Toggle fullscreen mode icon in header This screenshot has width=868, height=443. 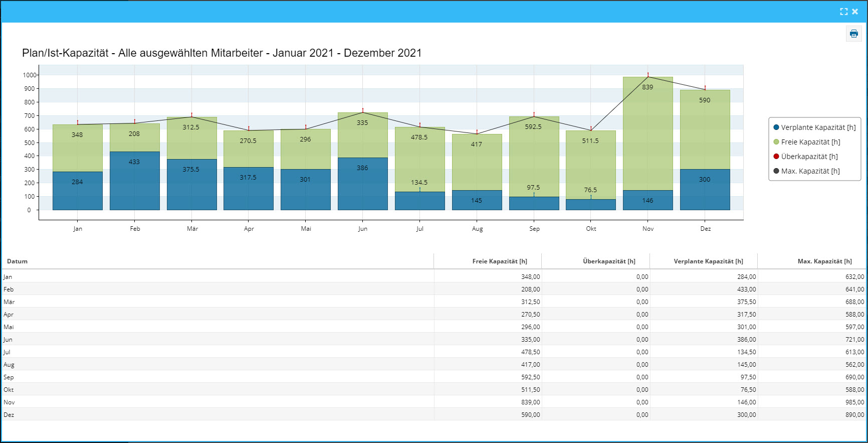[844, 12]
